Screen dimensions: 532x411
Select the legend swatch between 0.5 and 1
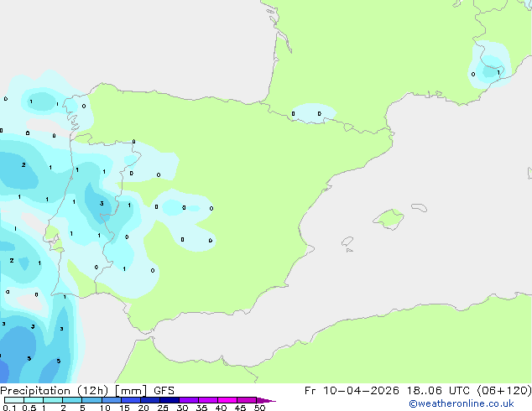pos(34,400)
